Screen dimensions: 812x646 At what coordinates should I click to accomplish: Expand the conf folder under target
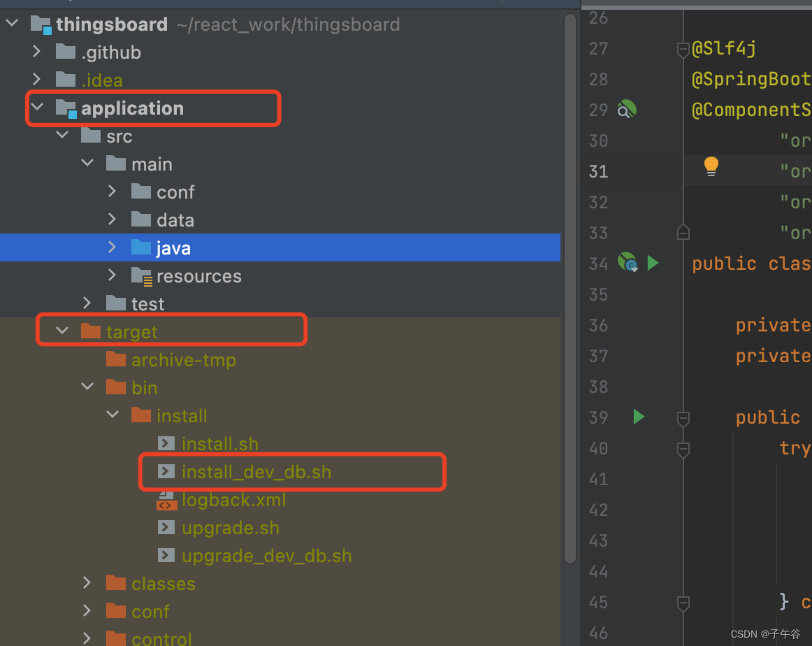pyautogui.click(x=87, y=611)
